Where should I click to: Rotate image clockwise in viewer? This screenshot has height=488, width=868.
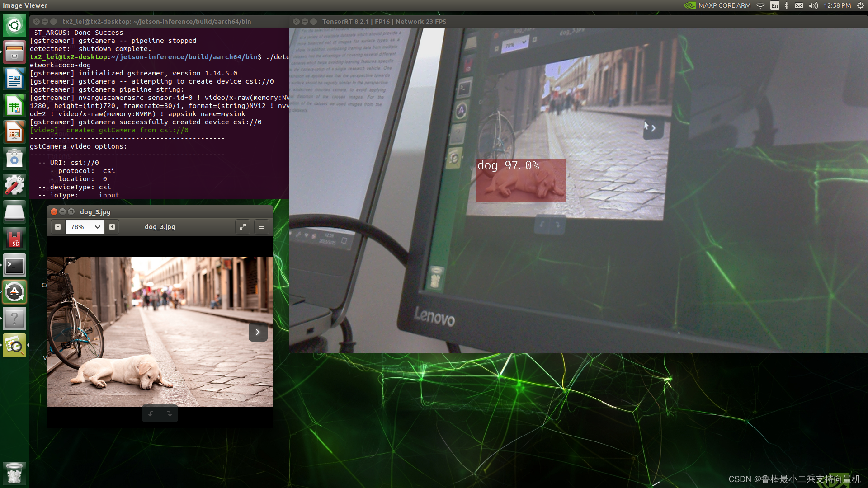pos(169,413)
